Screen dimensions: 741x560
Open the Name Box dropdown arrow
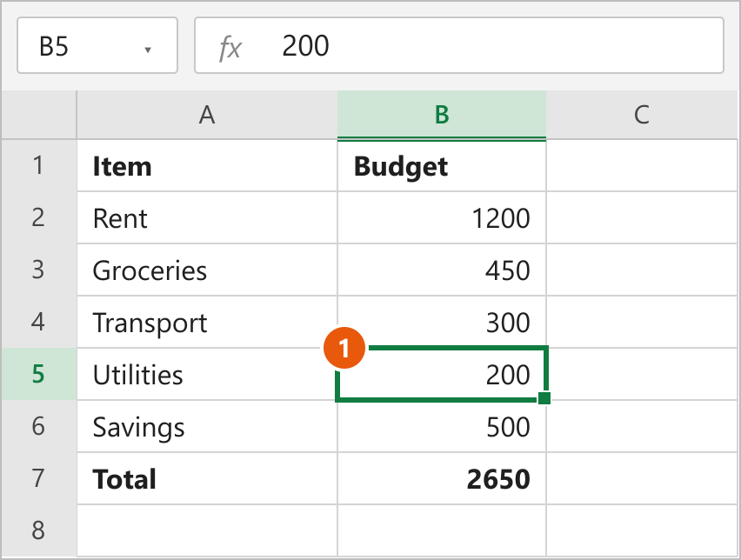click(148, 50)
